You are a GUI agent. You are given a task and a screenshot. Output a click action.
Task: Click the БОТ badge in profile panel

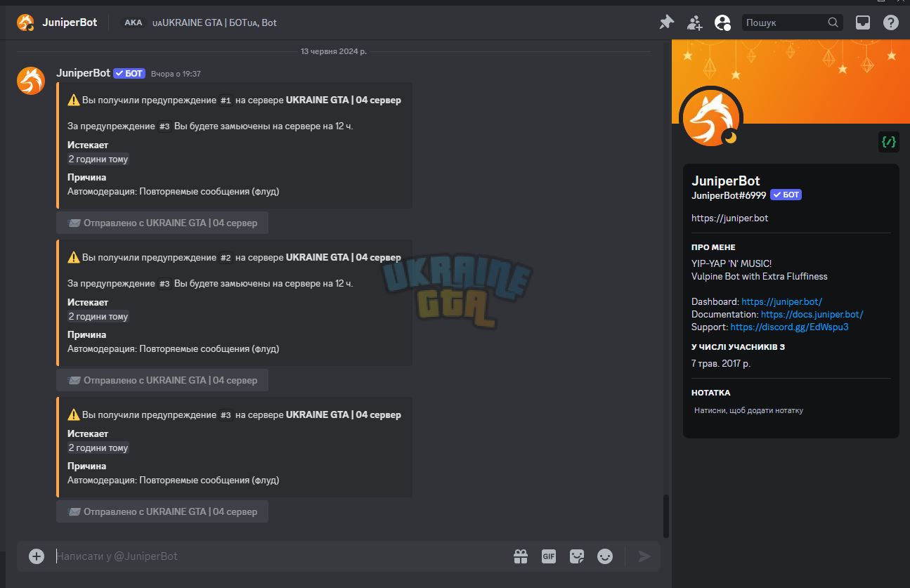tap(786, 195)
